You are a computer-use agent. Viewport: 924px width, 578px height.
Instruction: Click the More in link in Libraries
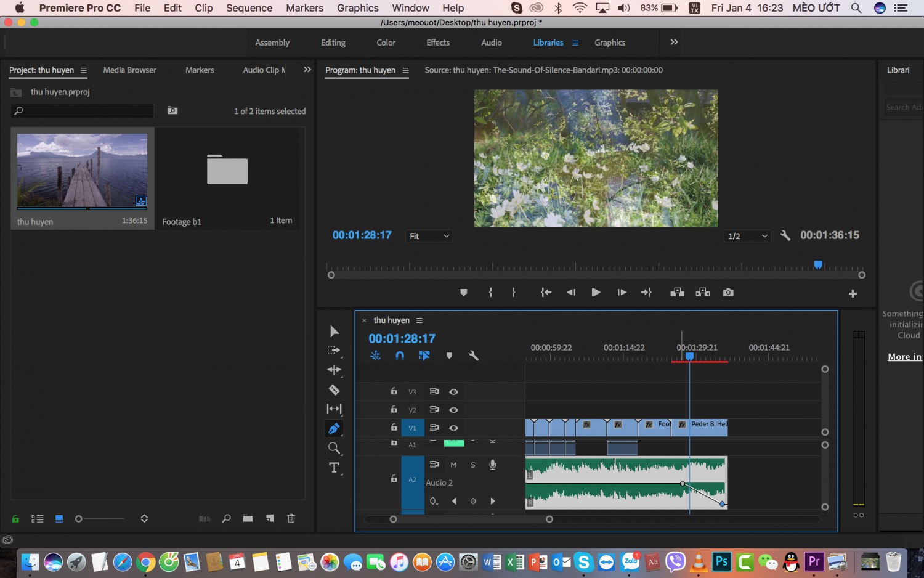tap(904, 357)
